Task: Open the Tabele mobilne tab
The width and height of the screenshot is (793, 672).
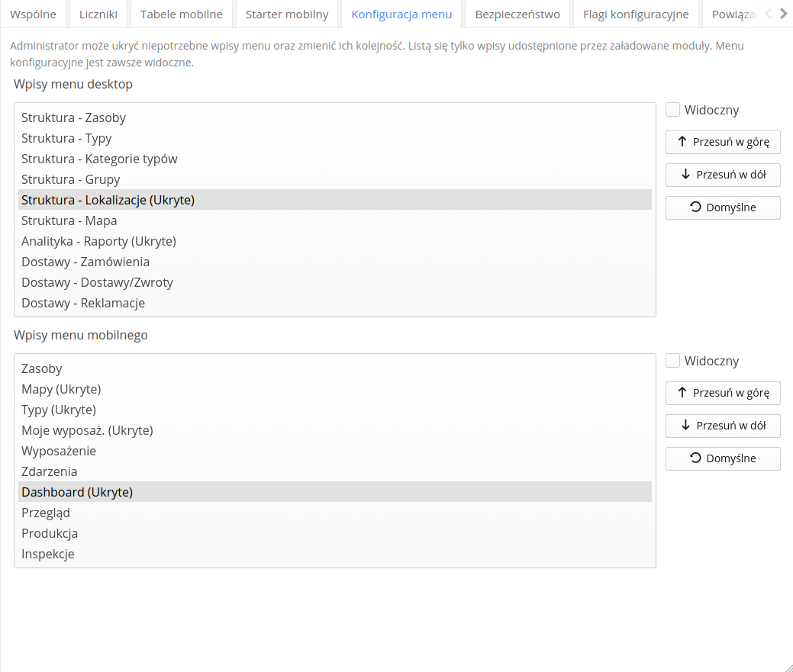Action: coord(182,14)
